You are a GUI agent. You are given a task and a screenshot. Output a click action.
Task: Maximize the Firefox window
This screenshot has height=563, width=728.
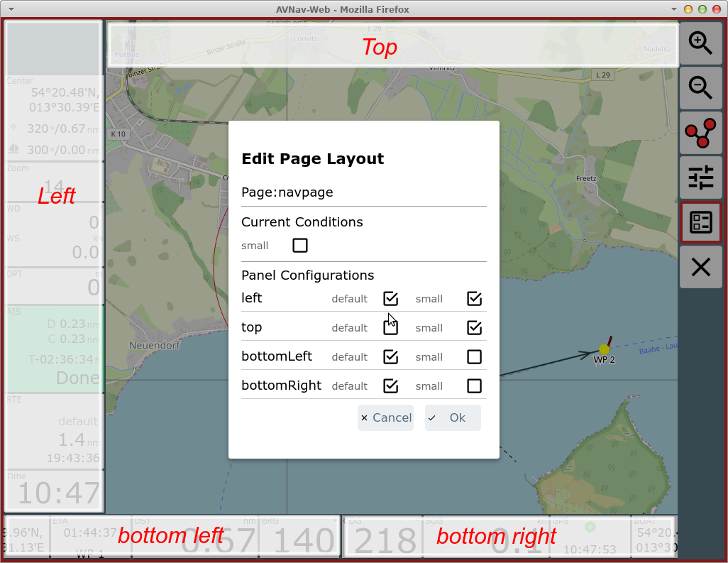pyautogui.click(x=702, y=9)
